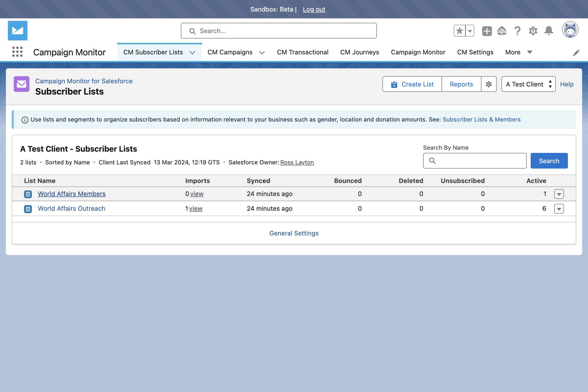Click the Active column header
The height and width of the screenshot is (392, 588).
coord(536,181)
